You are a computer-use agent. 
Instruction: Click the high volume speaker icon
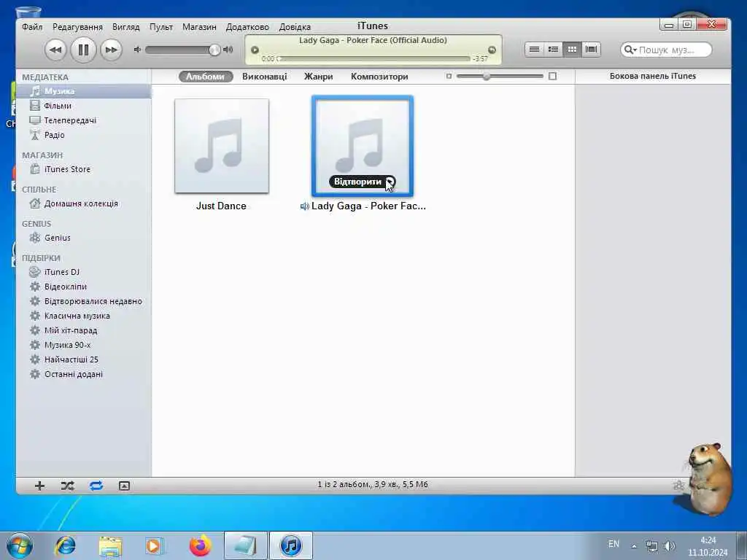[228, 49]
